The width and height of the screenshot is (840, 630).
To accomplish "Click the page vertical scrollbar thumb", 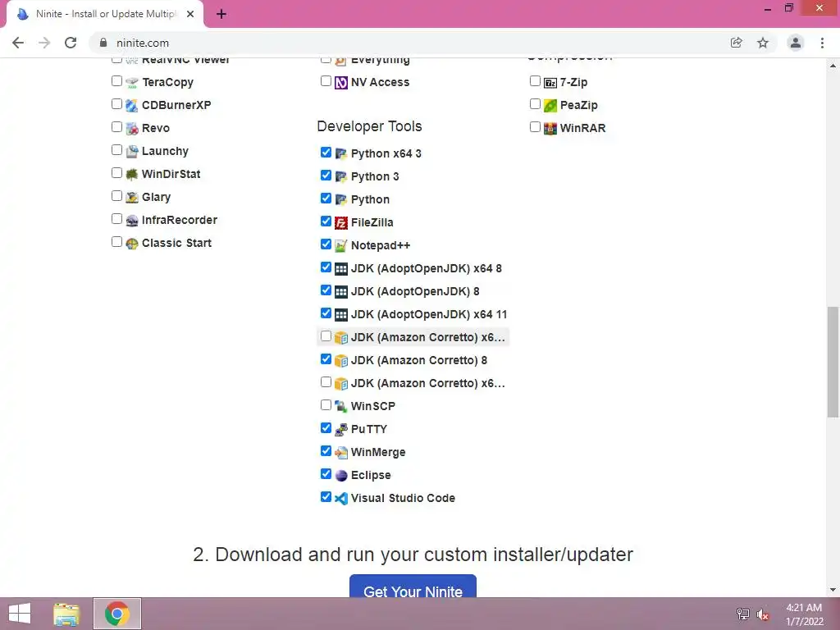I will 833,362.
